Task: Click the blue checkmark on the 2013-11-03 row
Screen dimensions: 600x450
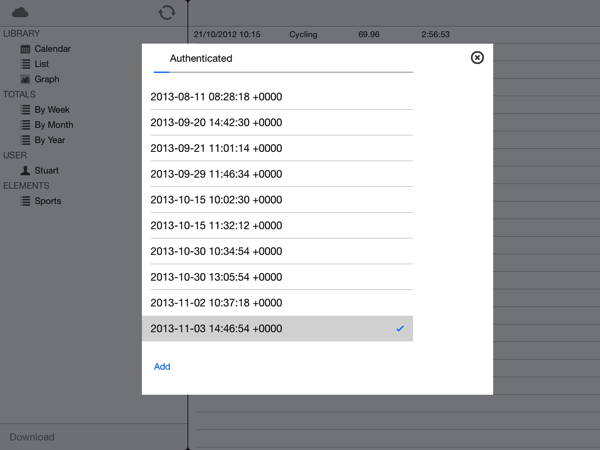Action: (x=400, y=329)
